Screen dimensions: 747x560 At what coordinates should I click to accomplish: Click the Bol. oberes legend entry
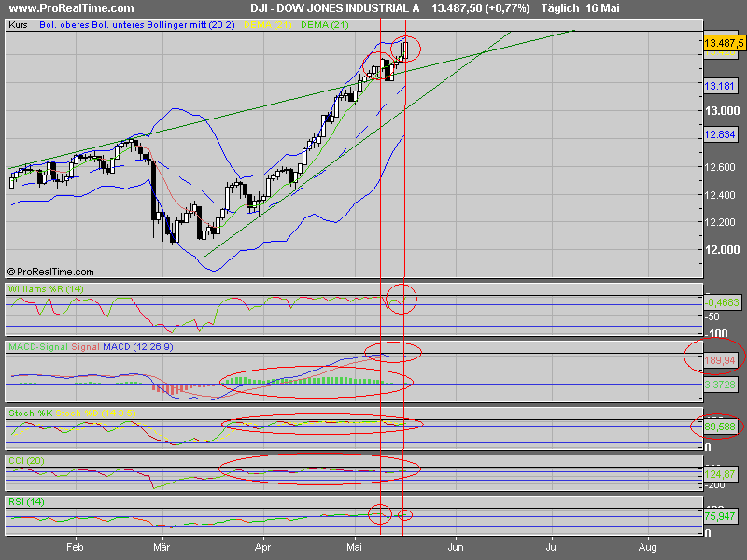coord(64,25)
